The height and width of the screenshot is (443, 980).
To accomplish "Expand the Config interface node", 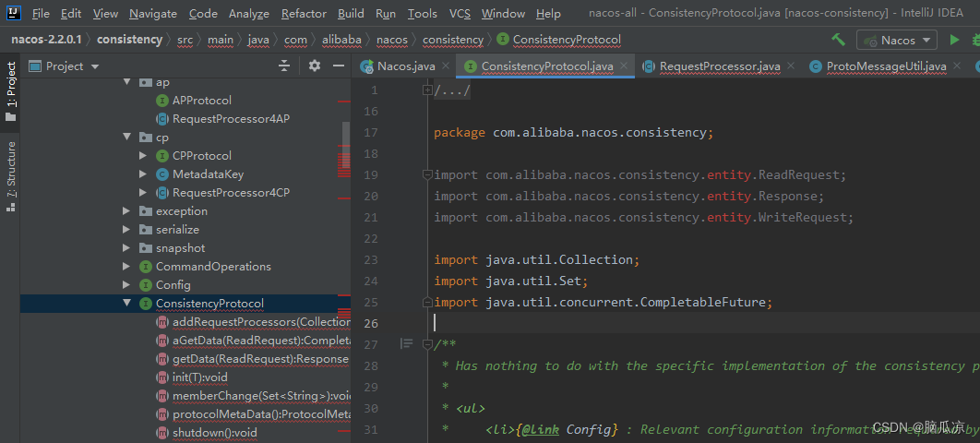I will [x=126, y=285].
